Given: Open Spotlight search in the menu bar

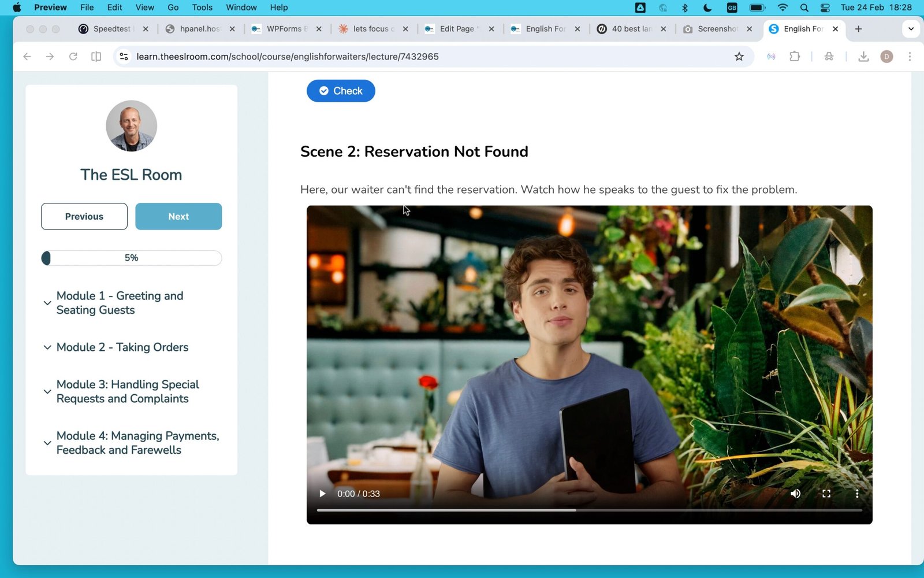Looking at the screenshot, I should pyautogui.click(x=804, y=8).
